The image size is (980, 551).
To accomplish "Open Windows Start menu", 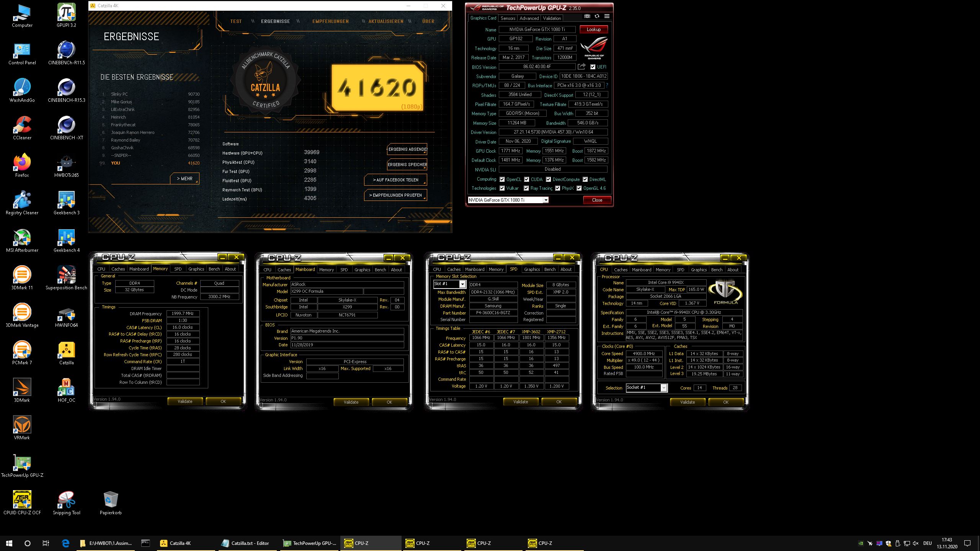I will pyautogui.click(x=9, y=543).
